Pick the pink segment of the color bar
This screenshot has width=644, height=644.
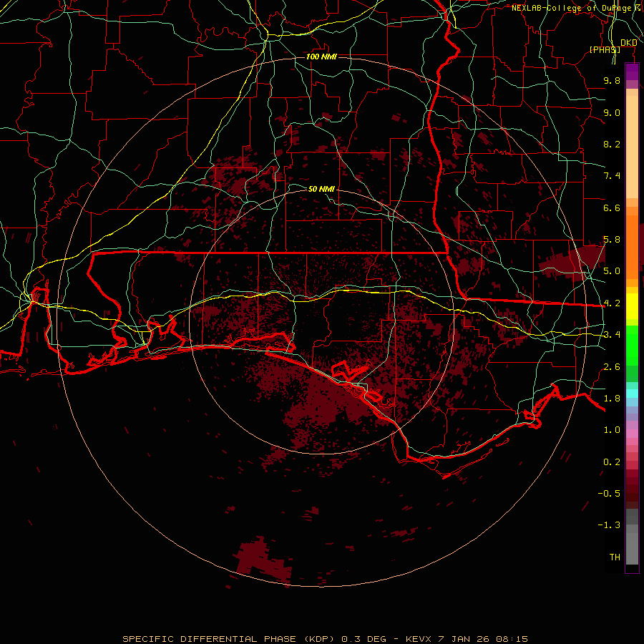[x=632, y=434]
